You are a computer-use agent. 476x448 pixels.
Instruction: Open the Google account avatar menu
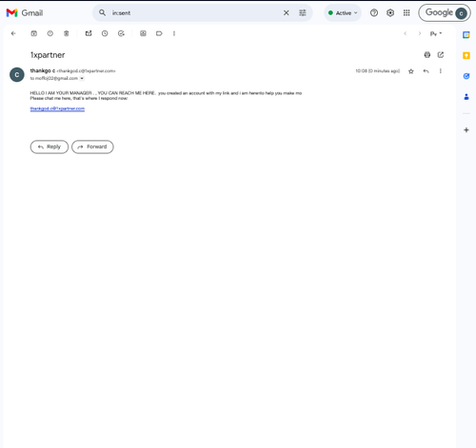tap(461, 13)
